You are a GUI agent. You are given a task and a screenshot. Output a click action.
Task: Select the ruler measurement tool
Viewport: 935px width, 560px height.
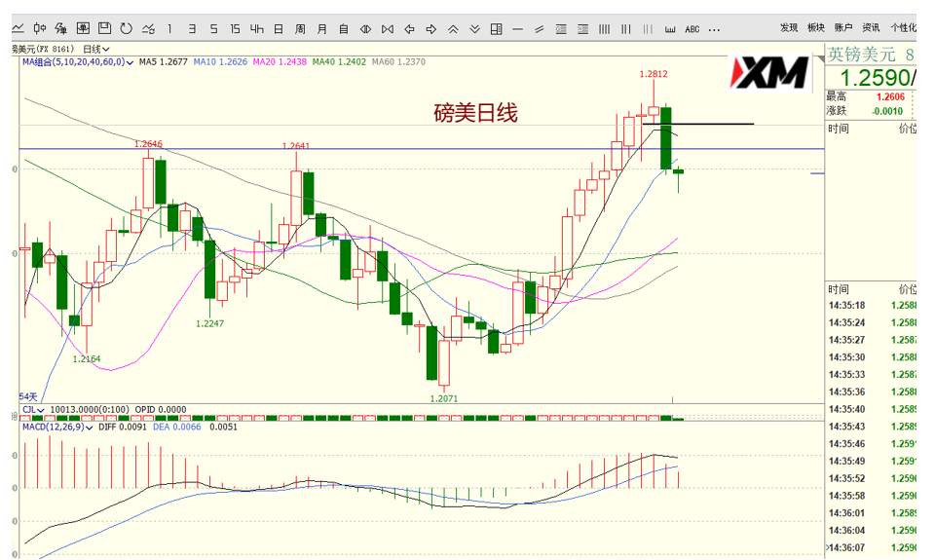[x=670, y=28]
